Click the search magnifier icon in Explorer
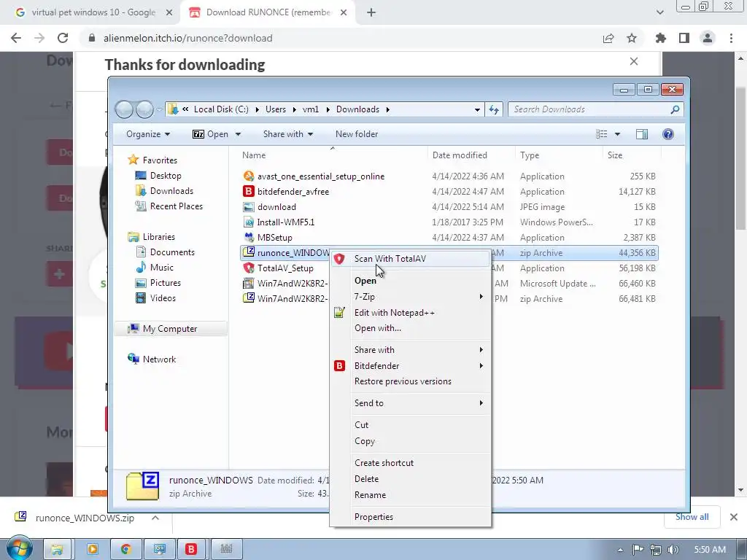747x560 pixels. [675, 109]
